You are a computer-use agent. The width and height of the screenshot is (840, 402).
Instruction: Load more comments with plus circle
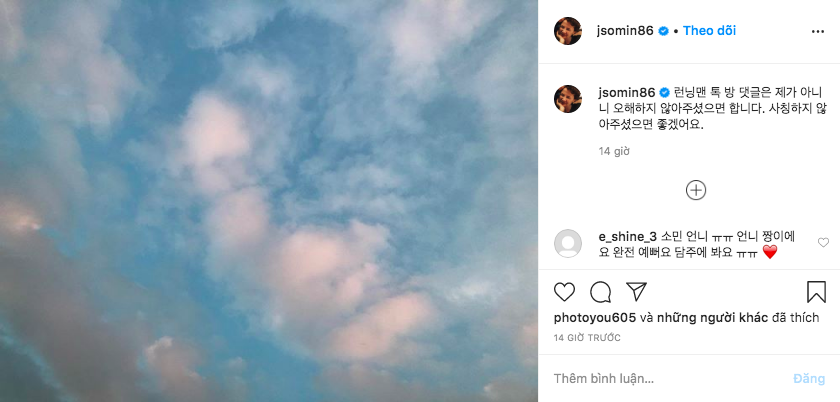(x=696, y=190)
